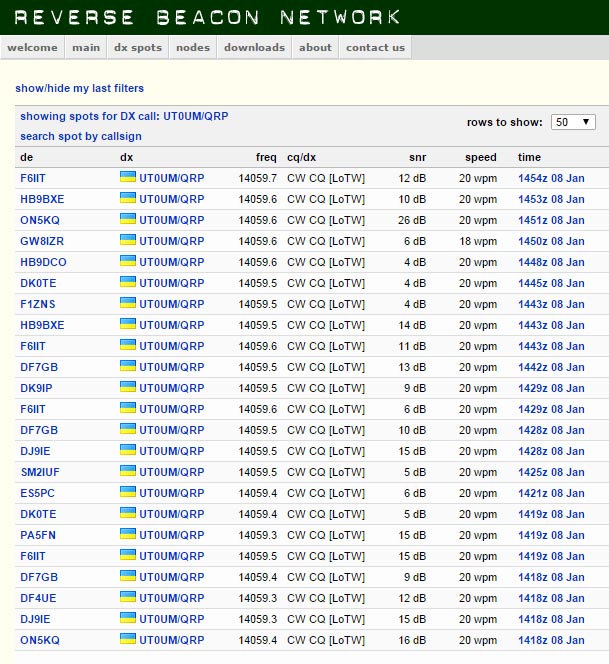Screen dimensions: 609x664
Task: Open the UT0UM/QRP link in ES5PC row
Action: (172, 493)
